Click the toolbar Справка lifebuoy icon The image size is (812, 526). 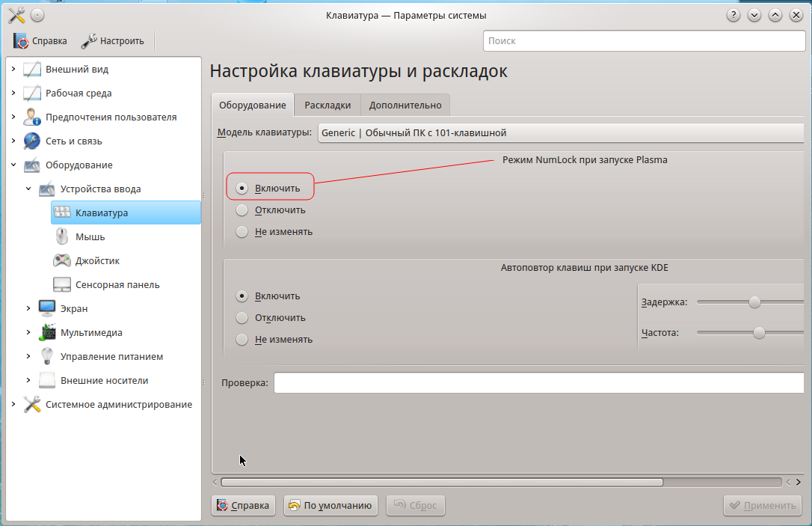[21, 41]
